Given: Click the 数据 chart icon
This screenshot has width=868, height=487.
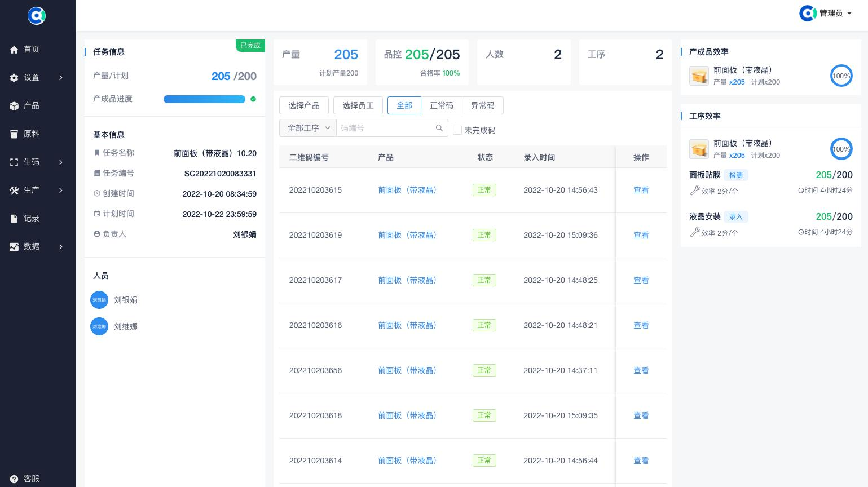Looking at the screenshot, I should (x=14, y=247).
